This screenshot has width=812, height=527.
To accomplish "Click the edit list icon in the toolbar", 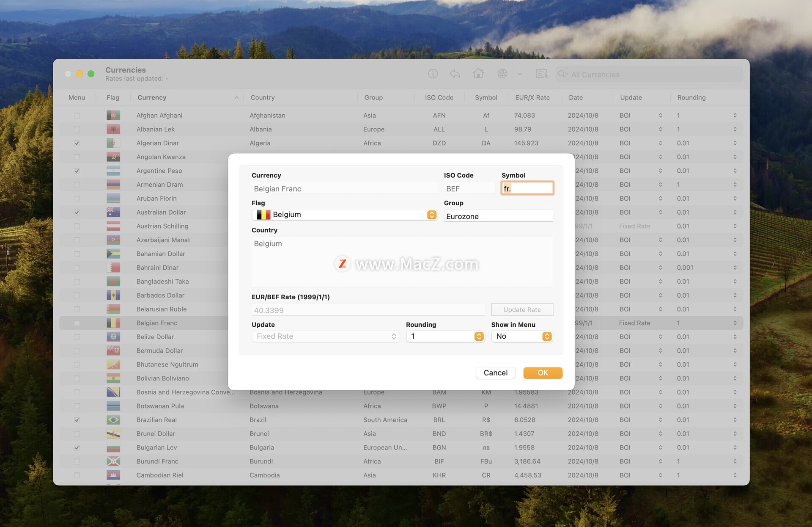I will (x=542, y=74).
